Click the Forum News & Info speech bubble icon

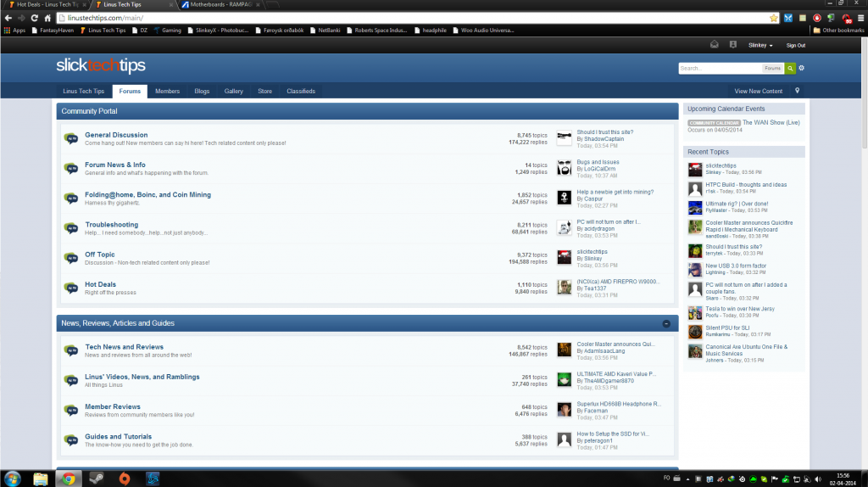71,169
